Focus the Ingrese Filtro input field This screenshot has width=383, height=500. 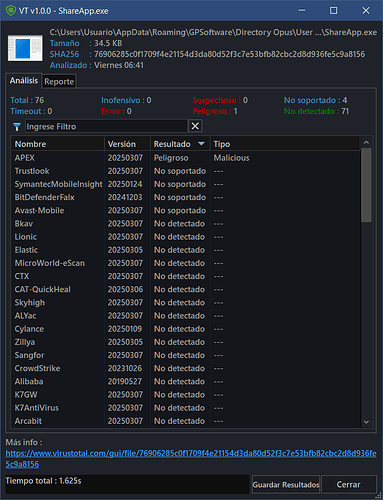click(106, 127)
